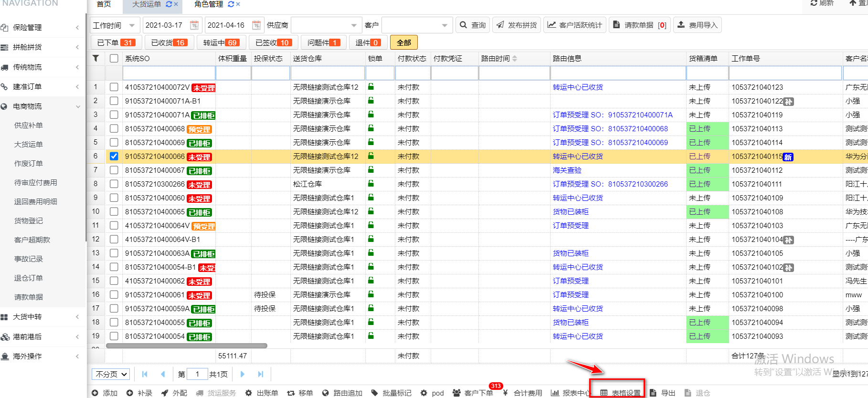868x398 pixels.
Task: Open calendar picker for end date 2021-04-16
Action: tap(256, 25)
